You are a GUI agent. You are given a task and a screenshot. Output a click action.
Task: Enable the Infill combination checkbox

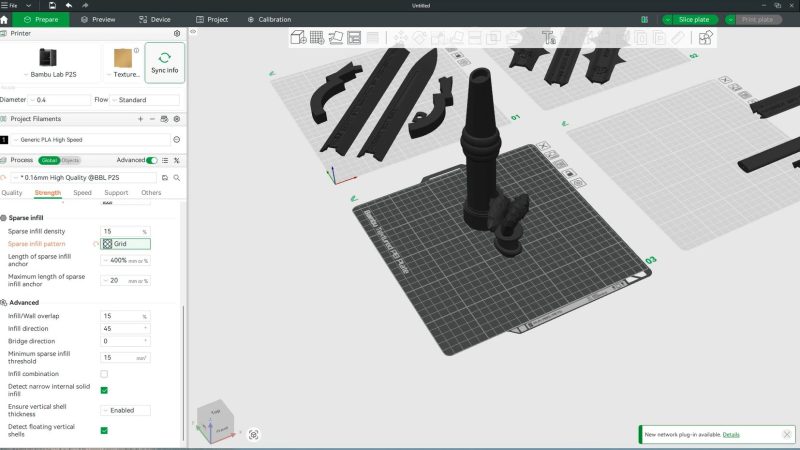[x=104, y=374]
